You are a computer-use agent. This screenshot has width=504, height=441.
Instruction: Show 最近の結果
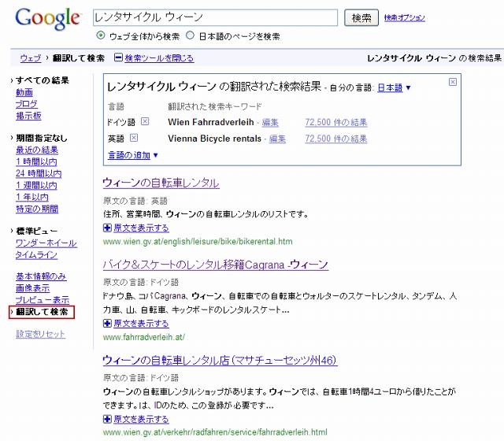tap(37, 150)
